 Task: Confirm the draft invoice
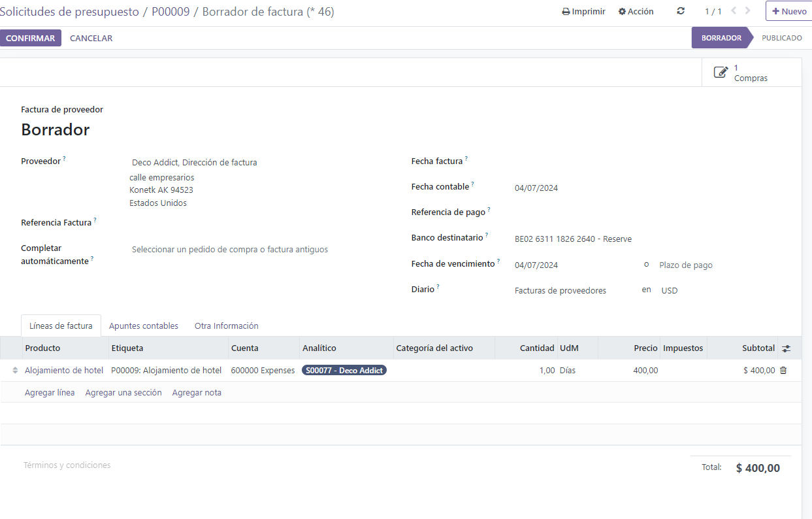pyautogui.click(x=31, y=38)
